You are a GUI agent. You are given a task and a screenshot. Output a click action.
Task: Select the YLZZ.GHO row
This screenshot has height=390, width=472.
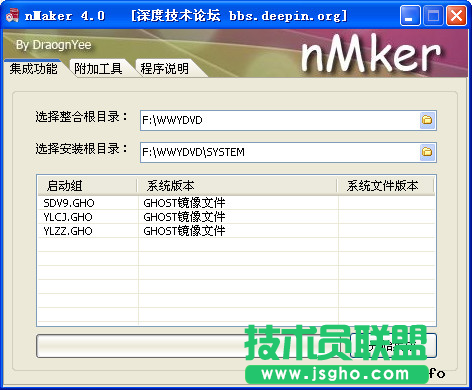click(236, 231)
